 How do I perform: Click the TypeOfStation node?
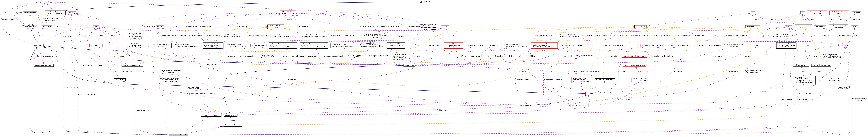493,45
